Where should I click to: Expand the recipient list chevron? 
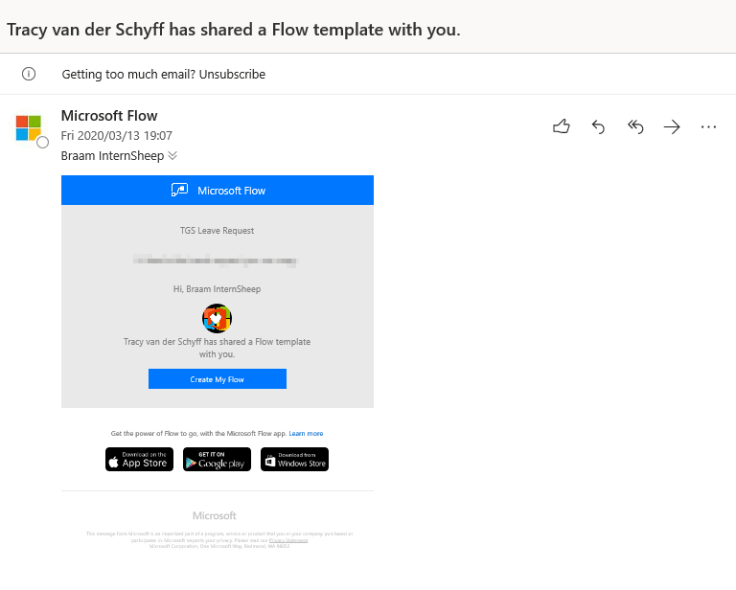click(173, 155)
